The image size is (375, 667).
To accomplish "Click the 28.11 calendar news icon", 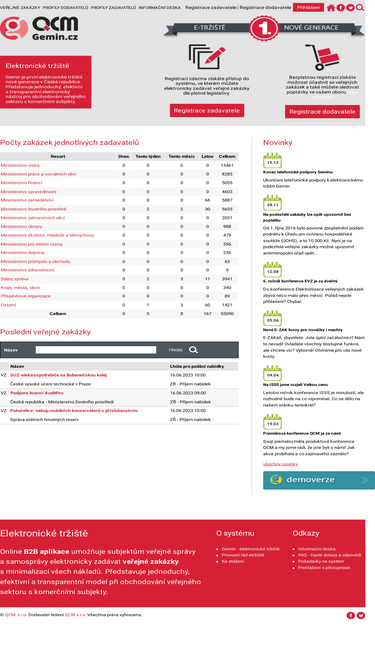I will 273,203.
